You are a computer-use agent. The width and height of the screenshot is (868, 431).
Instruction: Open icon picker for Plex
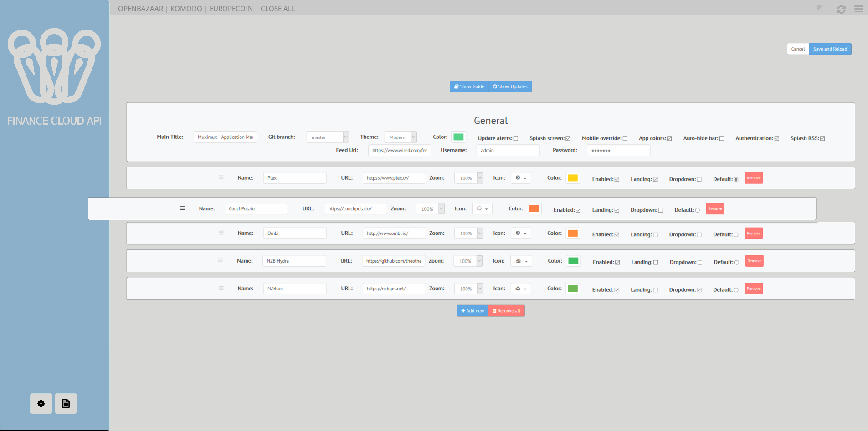521,178
